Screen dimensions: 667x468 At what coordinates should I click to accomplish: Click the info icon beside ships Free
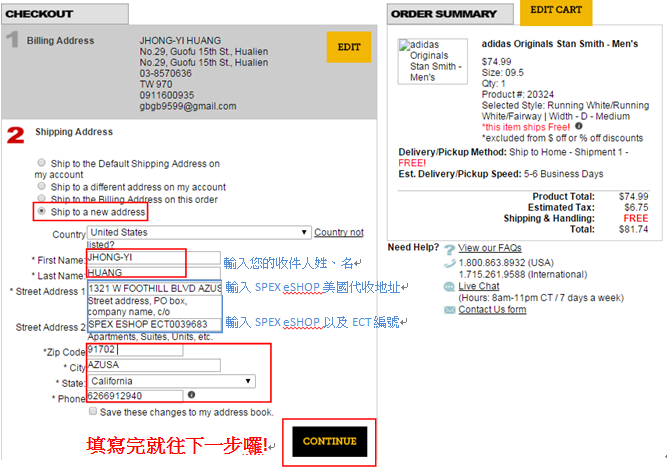click(x=579, y=126)
